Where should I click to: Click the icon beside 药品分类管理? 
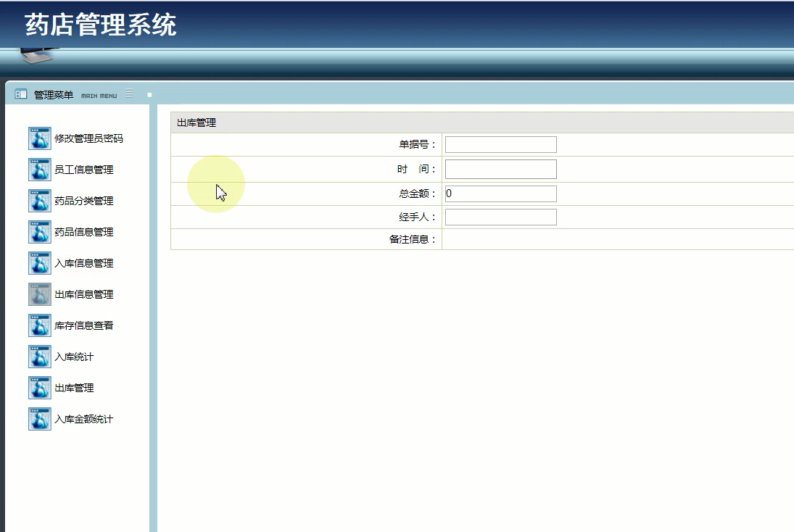point(39,201)
